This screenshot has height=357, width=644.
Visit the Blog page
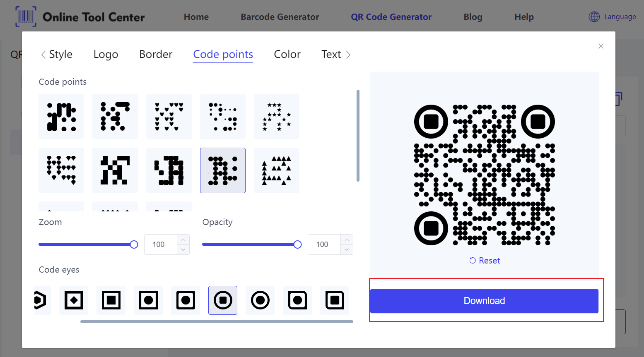pyautogui.click(x=473, y=17)
